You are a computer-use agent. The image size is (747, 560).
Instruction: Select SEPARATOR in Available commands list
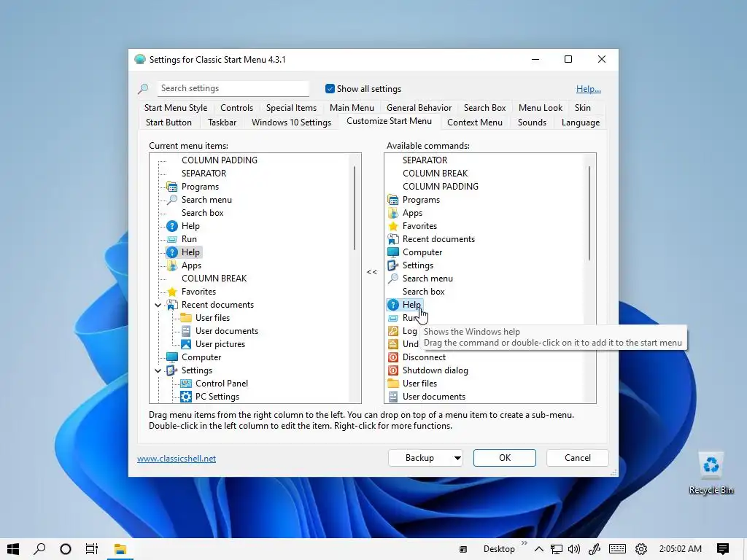click(425, 160)
